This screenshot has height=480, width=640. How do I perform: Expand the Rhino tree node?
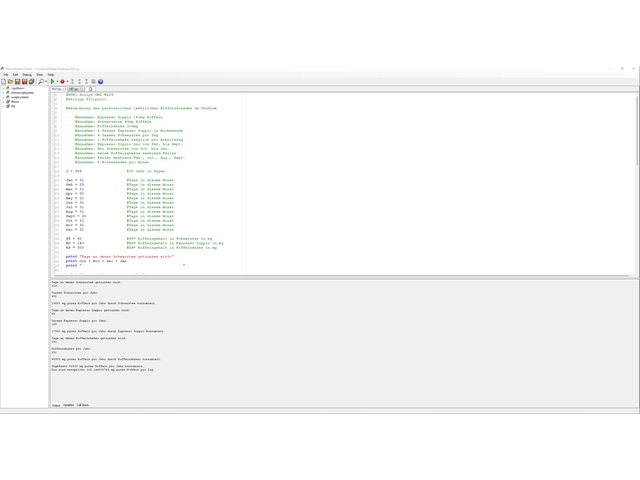(x=3, y=102)
